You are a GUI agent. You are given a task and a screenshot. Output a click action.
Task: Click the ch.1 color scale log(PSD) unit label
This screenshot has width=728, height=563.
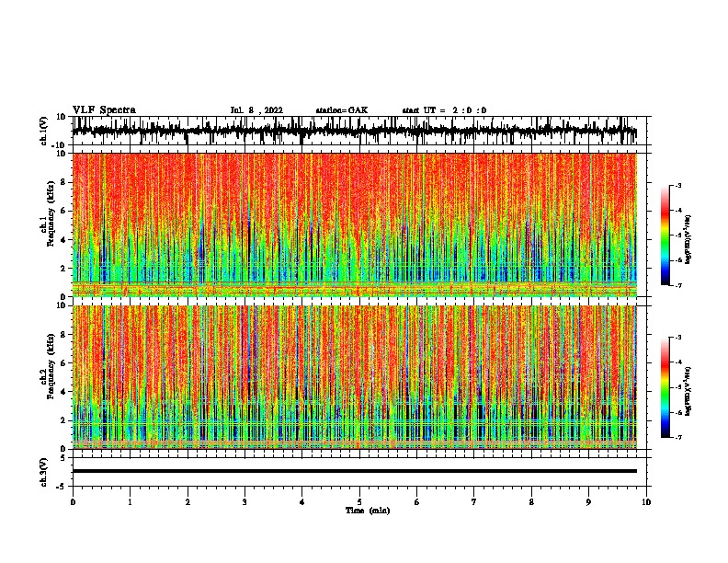click(x=688, y=240)
